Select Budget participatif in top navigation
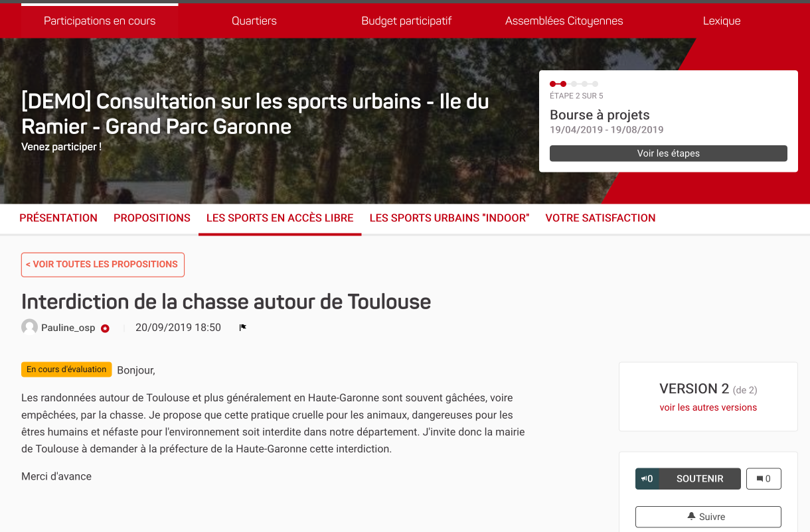The height and width of the screenshot is (532, 810). click(406, 21)
